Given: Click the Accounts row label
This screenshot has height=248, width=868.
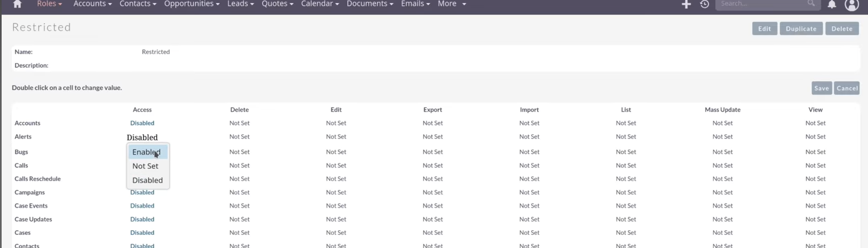Looking at the screenshot, I should click(27, 123).
